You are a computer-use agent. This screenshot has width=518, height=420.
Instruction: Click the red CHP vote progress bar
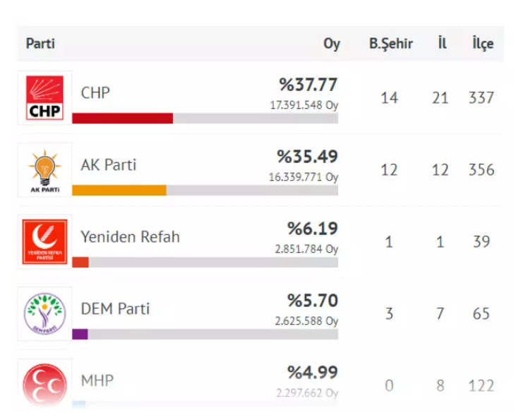pos(123,119)
